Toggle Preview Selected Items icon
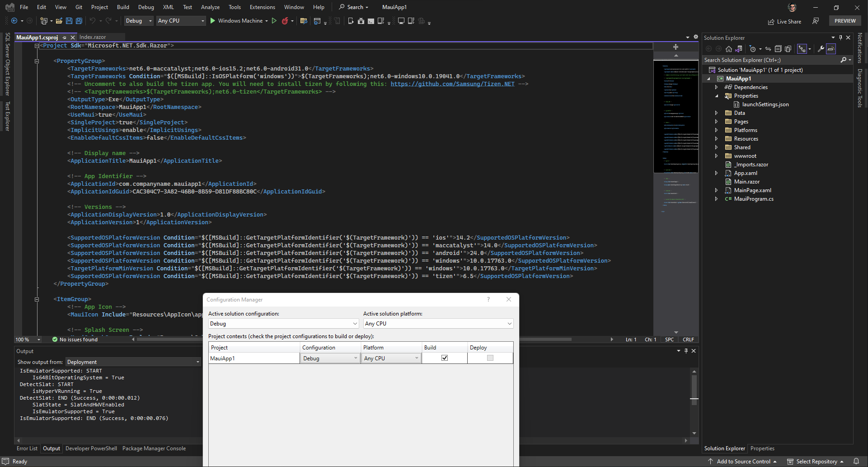868x467 pixels. [x=831, y=49]
